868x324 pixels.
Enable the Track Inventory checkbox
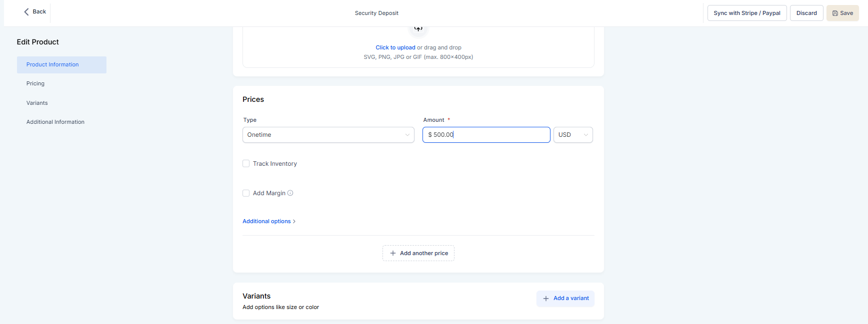(246, 164)
